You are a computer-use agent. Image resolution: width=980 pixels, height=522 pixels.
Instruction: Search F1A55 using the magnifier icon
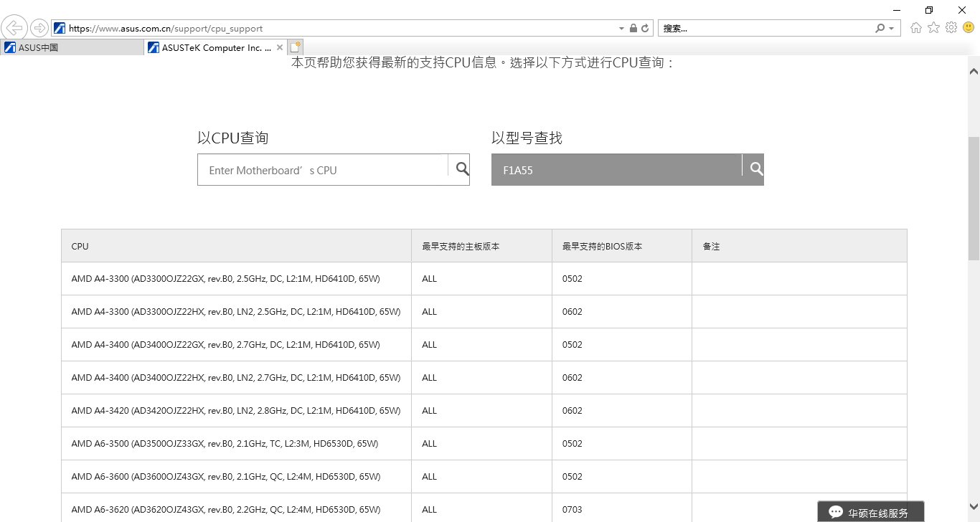click(x=755, y=168)
